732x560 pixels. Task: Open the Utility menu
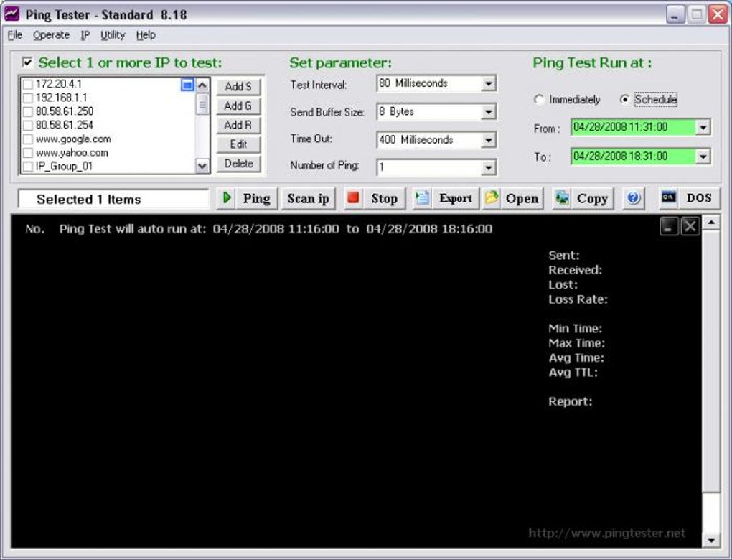tap(113, 35)
